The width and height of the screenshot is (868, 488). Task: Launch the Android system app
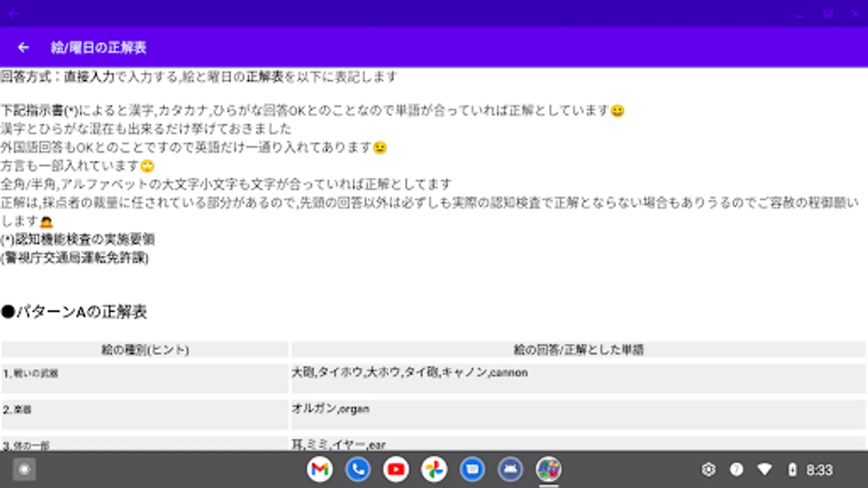coord(510,470)
